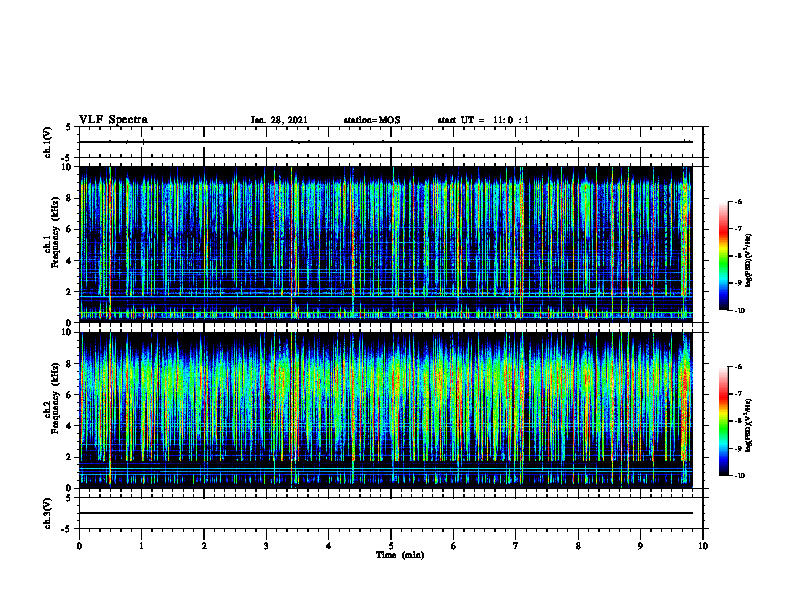Click the time axis tick label "6"

click(454, 546)
